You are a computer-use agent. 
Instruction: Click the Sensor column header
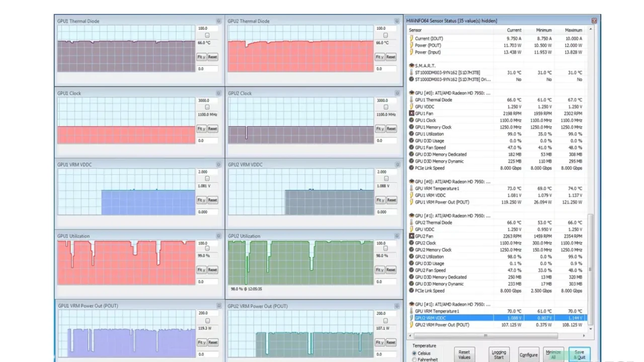coord(450,30)
